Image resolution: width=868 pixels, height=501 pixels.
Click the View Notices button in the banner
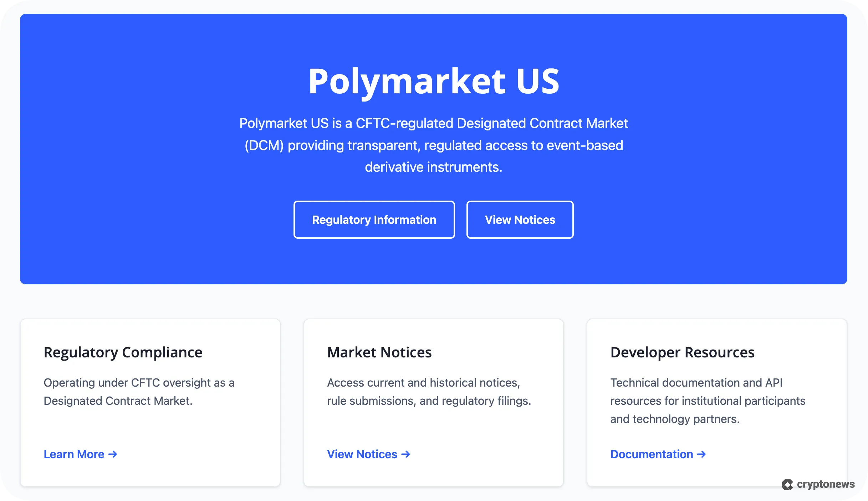point(520,219)
